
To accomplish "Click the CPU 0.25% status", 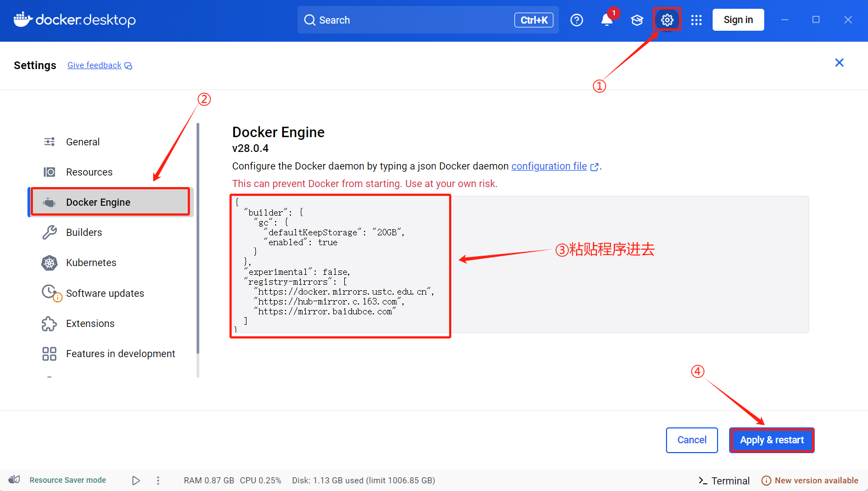I will 261,481.
